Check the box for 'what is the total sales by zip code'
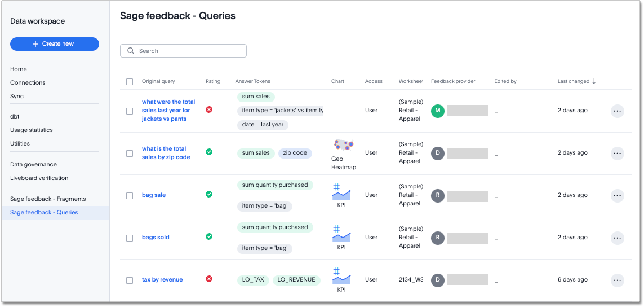Image resolution: width=644 pixels, height=307 pixels. (x=130, y=153)
